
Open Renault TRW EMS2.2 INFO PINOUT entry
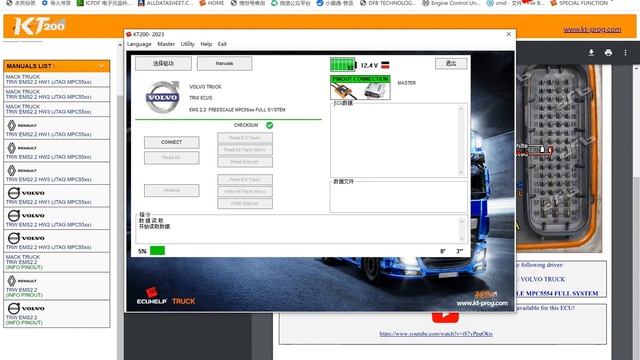pyautogui.click(x=57, y=286)
